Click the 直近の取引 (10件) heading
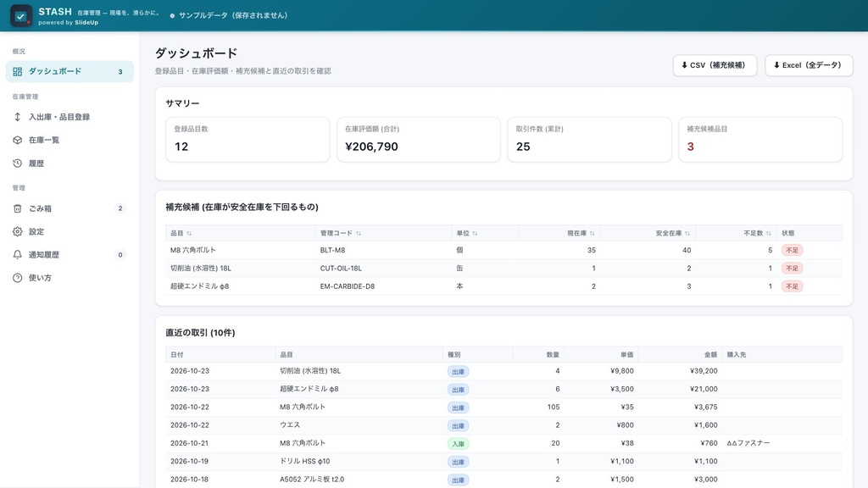Image resolution: width=868 pixels, height=488 pixels. [200, 332]
